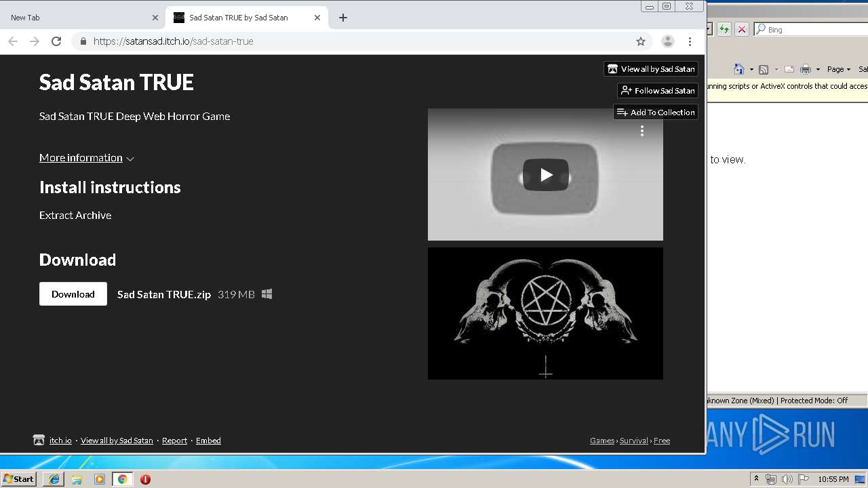The height and width of the screenshot is (488, 868).
Task: Switch to the New Tab tab
Action: point(75,18)
